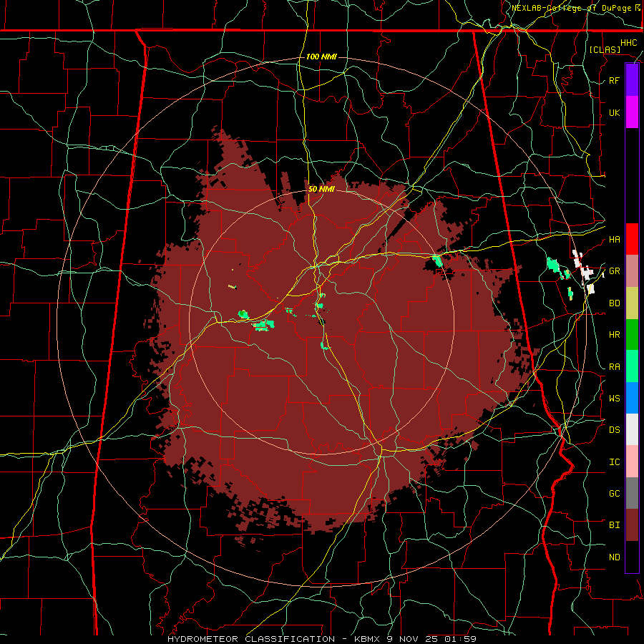The height and width of the screenshot is (644, 644).
Task: Click the IC light pink legend swatch
Action: pyautogui.click(x=632, y=462)
